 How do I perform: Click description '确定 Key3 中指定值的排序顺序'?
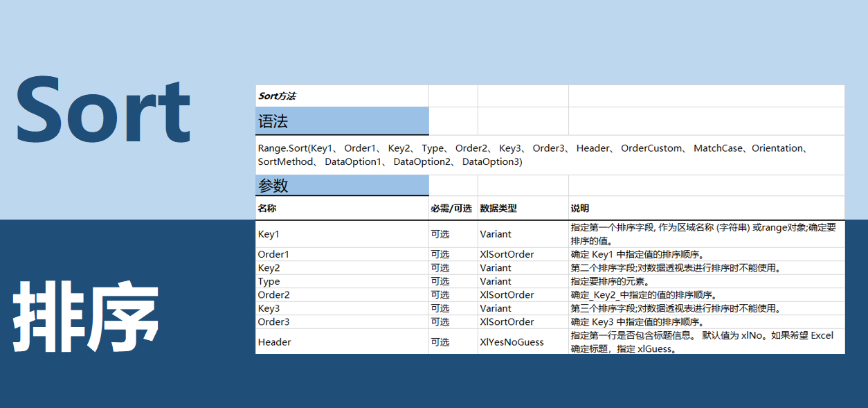(x=707, y=322)
